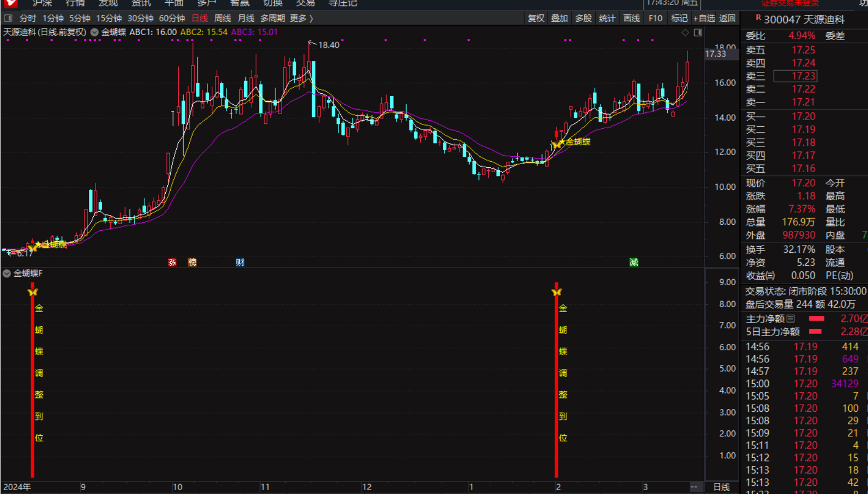Click the 主力净额 detail list icon

[x=791, y=319]
